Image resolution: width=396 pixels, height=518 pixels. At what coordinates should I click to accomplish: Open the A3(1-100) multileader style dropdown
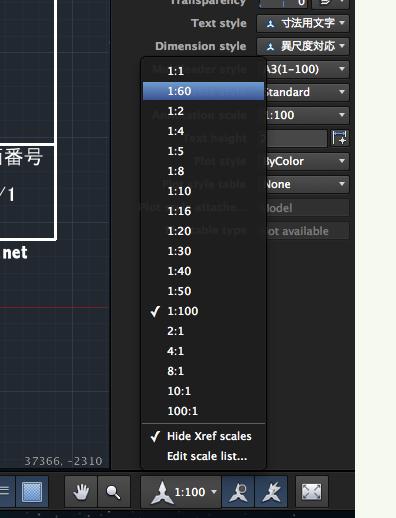coord(307,69)
